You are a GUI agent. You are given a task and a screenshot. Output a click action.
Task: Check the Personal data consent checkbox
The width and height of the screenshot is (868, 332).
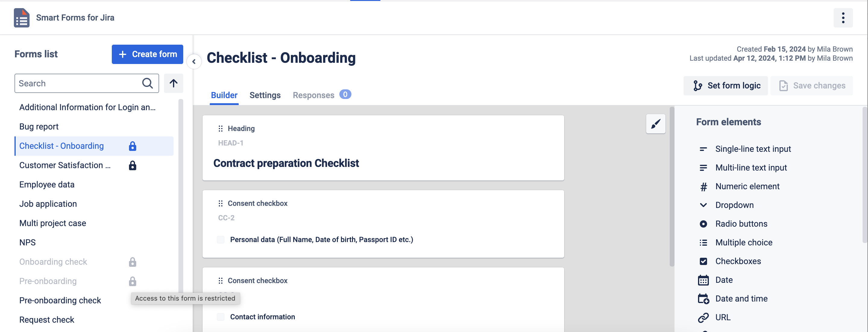coord(221,240)
